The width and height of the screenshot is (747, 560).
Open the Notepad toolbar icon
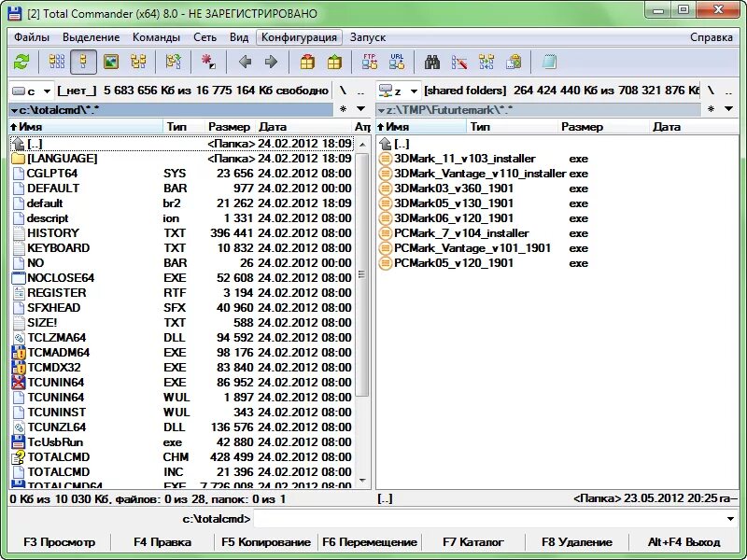(549, 62)
